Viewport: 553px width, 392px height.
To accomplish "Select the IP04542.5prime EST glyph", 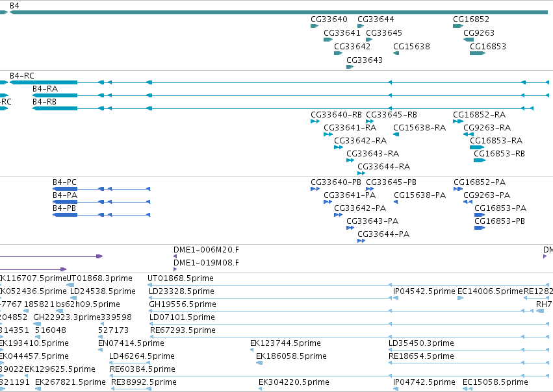I will point(396,299).
